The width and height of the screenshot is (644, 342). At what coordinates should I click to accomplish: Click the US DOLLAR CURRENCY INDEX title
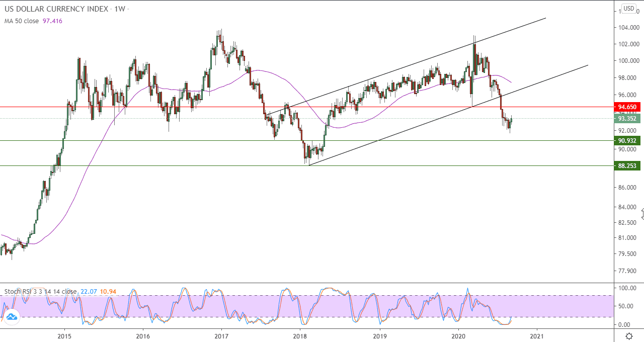(57, 9)
